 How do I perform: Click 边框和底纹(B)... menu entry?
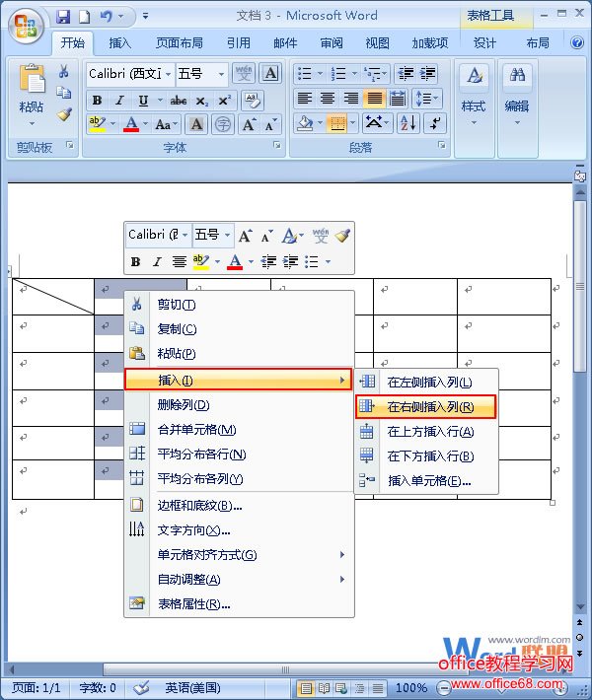tap(239, 506)
